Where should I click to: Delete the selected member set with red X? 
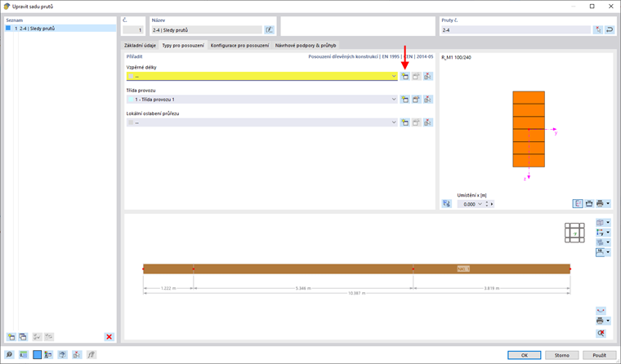(x=109, y=337)
